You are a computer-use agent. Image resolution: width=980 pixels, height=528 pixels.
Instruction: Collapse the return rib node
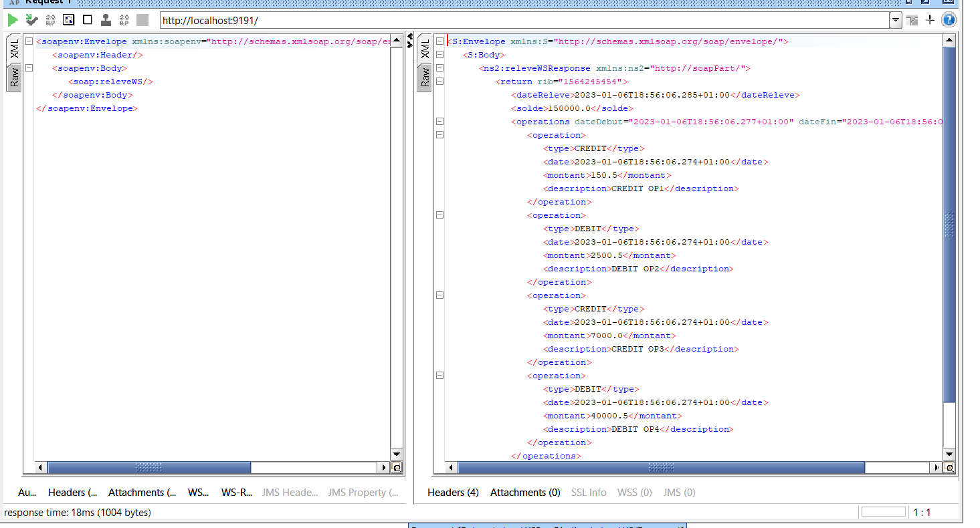[439, 82]
